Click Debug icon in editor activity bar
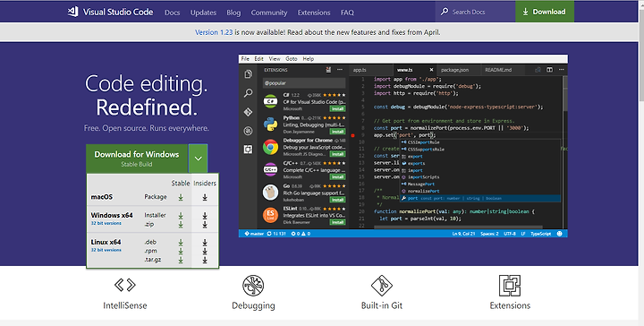This screenshot has width=644, height=326. coord(248,131)
